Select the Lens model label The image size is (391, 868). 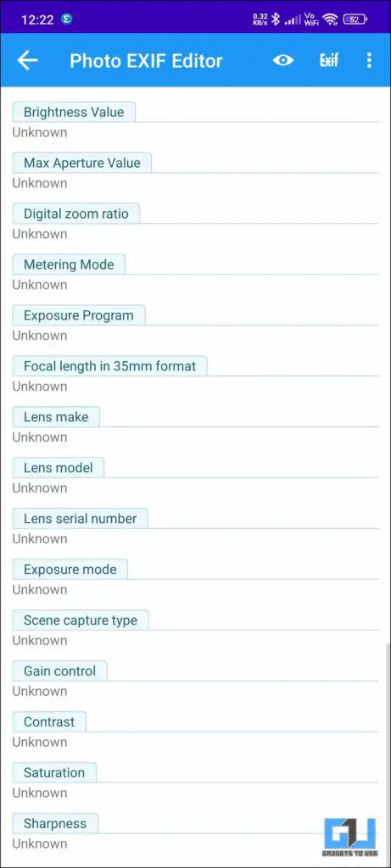coord(59,468)
